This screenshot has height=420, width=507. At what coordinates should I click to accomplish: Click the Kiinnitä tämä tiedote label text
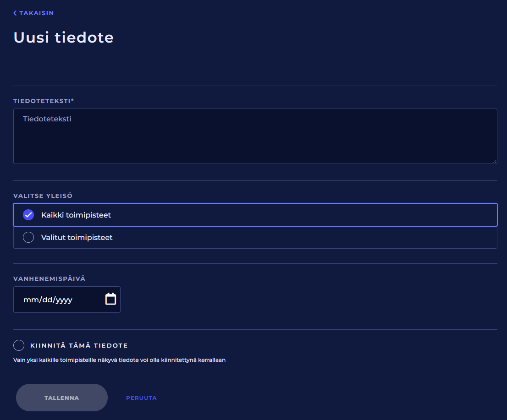pyautogui.click(x=79, y=345)
